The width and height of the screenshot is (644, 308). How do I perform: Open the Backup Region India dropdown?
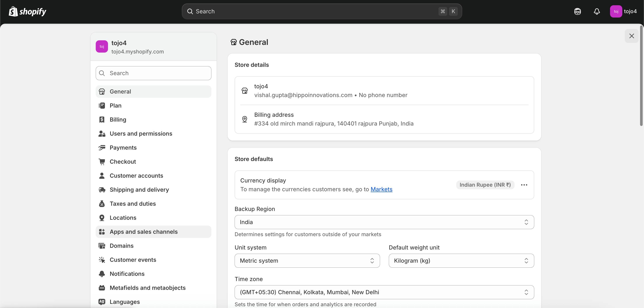tap(384, 222)
